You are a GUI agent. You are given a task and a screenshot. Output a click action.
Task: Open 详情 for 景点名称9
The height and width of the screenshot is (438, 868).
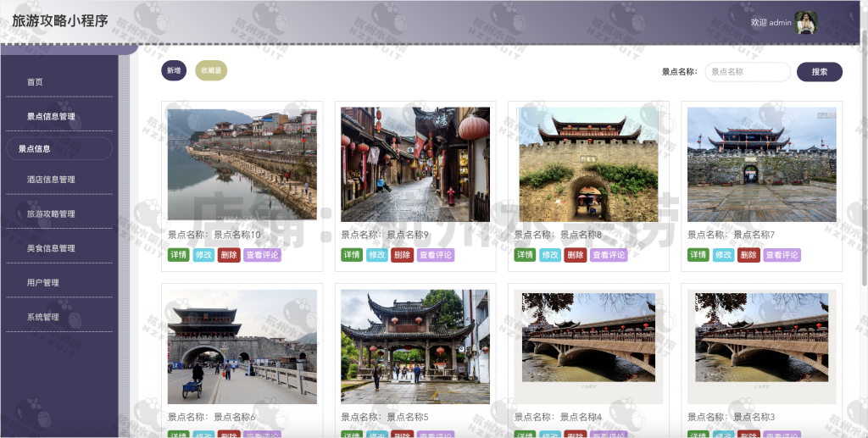[352, 255]
